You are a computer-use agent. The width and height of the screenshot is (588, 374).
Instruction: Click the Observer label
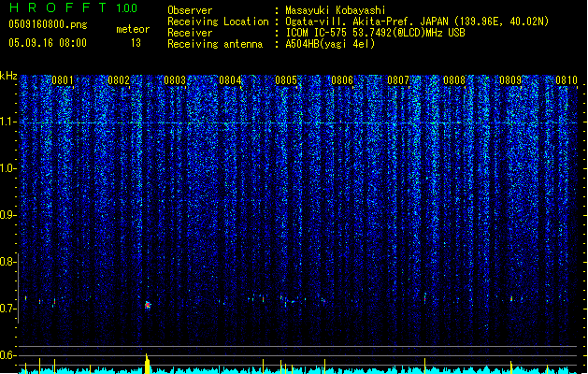(190, 10)
